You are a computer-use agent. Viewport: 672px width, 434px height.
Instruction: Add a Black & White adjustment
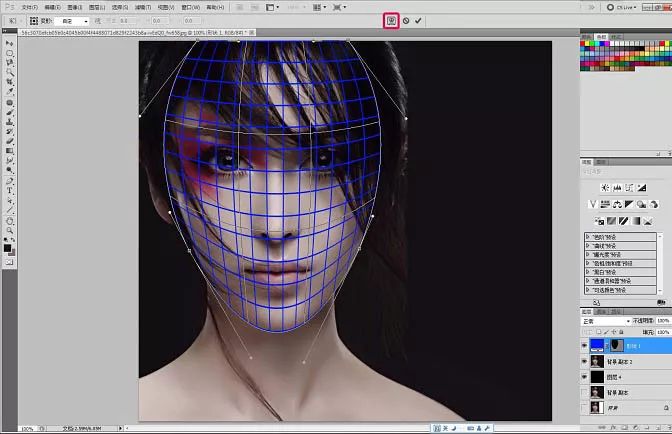tap(629, 204)
